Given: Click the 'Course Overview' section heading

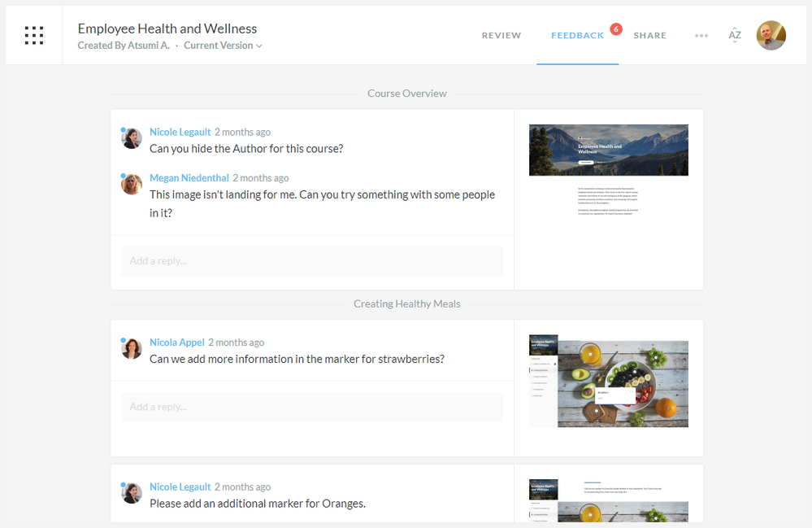Looking at the screenshot, I should 407,94.
